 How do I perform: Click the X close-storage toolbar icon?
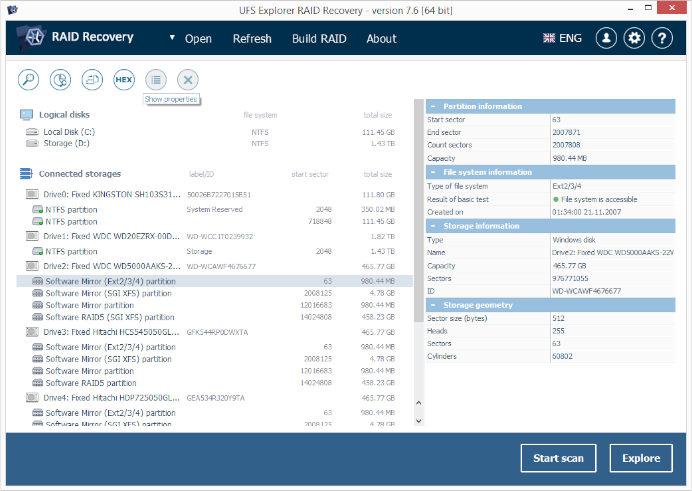click(188, 80)
